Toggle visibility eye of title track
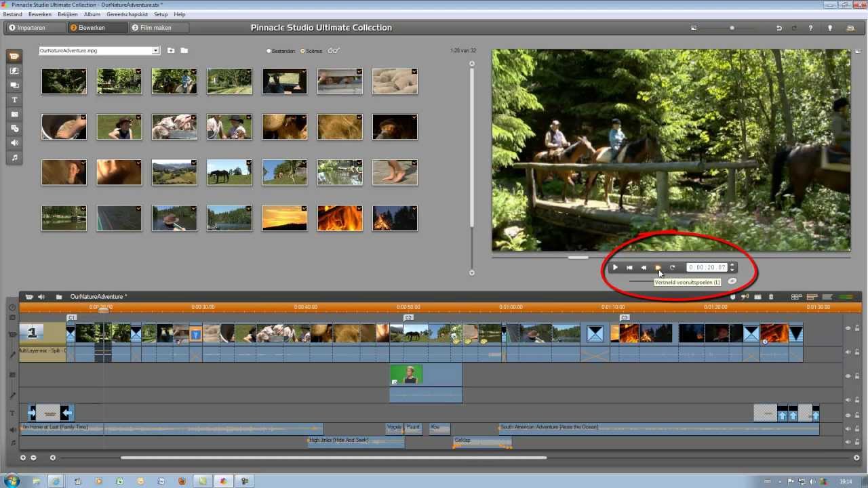The height and width of the screenshot is (488, 868). pyautogui.click(x=848, y=415)
